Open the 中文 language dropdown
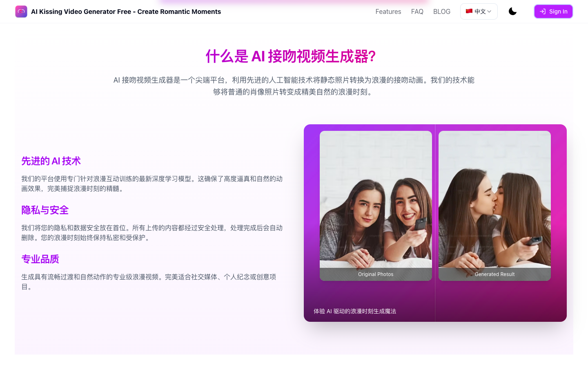 point(479,11)
